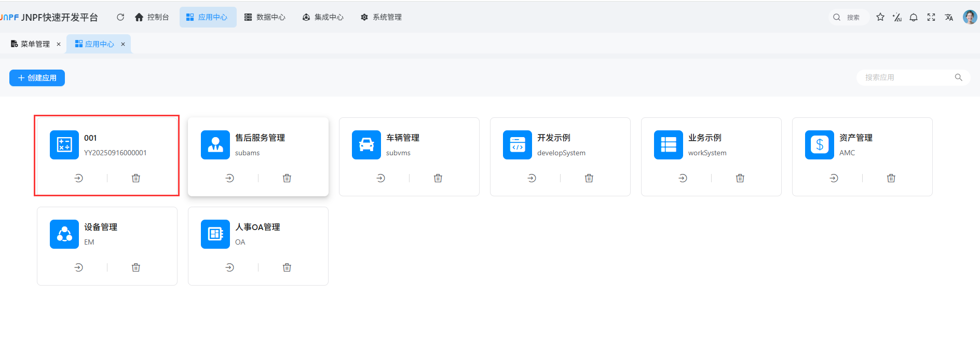Enter the 开发示例 app via arrow icon
The width and height of the screenshot is (980, 350).
pos(532,178)
